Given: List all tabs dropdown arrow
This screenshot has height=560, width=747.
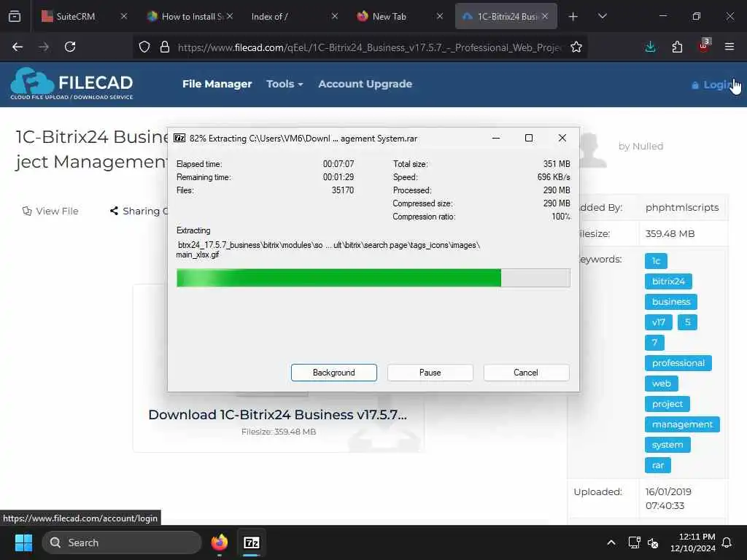Looking at the screenshot, I should point(602,16).
